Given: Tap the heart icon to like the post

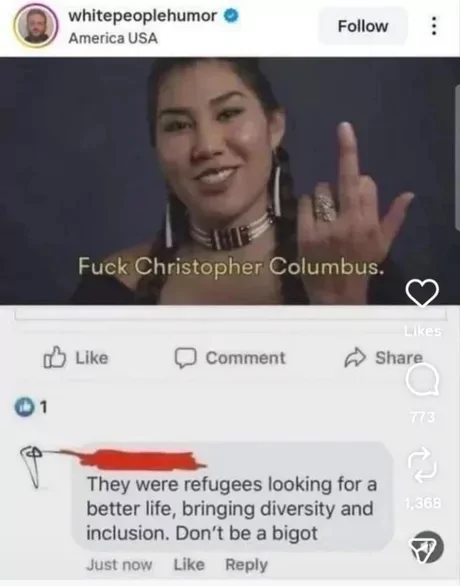Looking at the screenshot, I should pyautogui.click(x=422, y=293).
